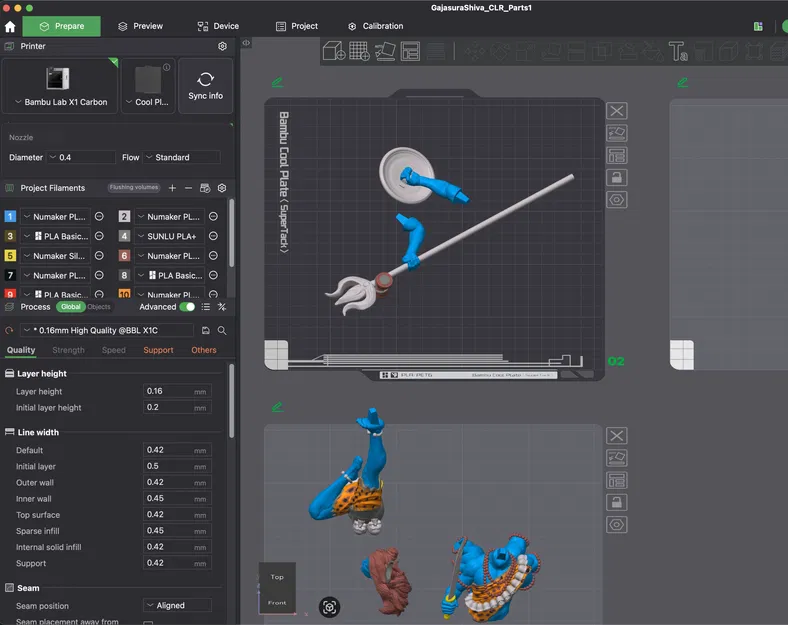Open plate 02 settings hexagon icon
The height and width of the screenshot is (625, 788).
click(617, 200)
